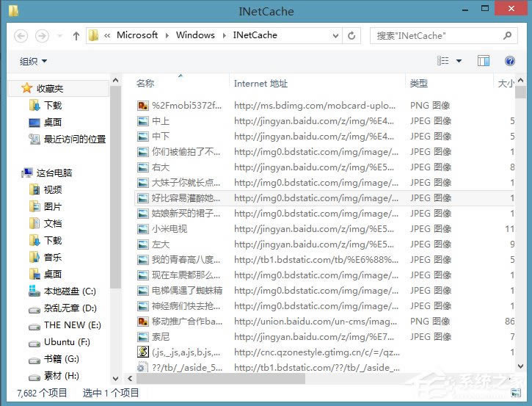Image resolution: width=532 pixels, height=406 pixels.
Task: Open 书籍 (G:) drive
Action: coord(61,359)
